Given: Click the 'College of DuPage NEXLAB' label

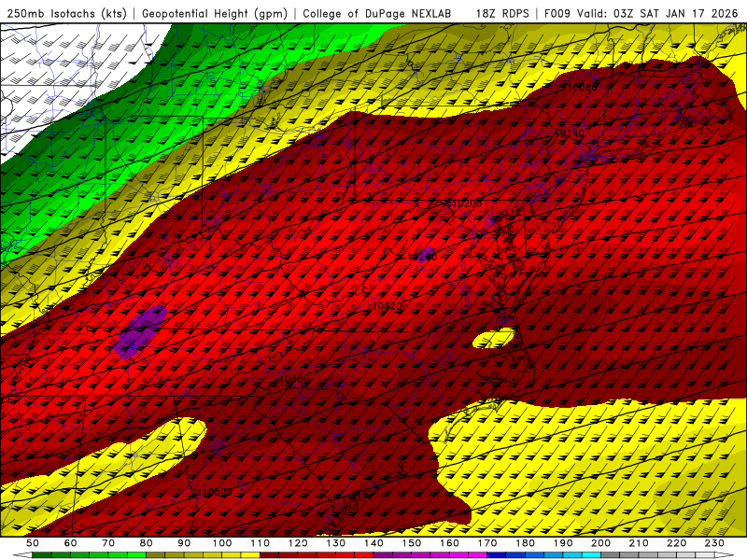Looking at the screenshot, I should tap(377, 13).
